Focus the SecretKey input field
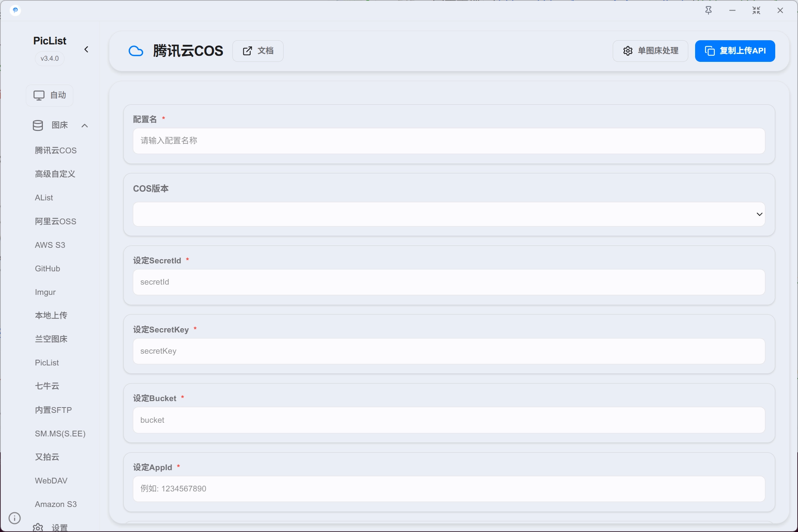The width and height of the screenshot is (798, 532). click(x=449, y=351)
